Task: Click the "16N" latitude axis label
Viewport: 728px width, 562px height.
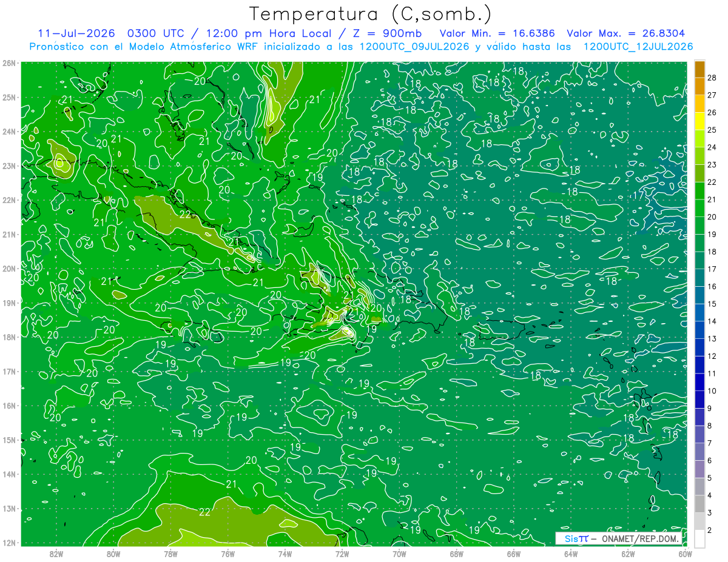Action: (x=9, y=406)
